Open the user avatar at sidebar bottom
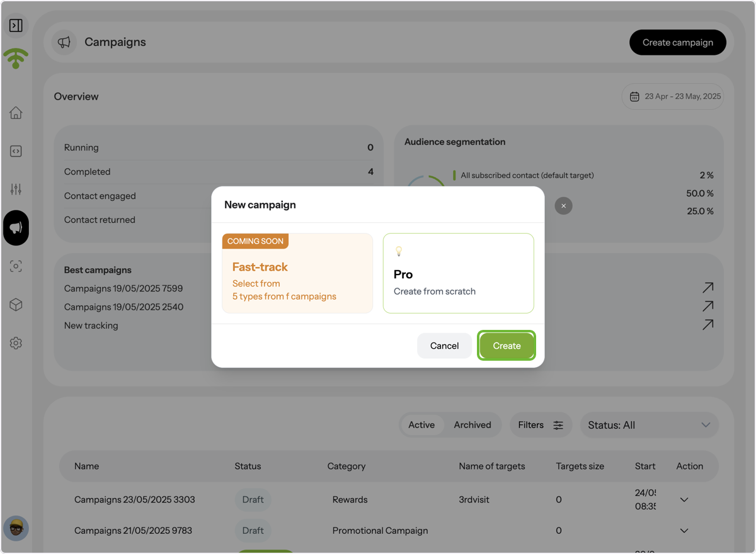The width and height of the screenshot is (756, 554). [16, 528]
